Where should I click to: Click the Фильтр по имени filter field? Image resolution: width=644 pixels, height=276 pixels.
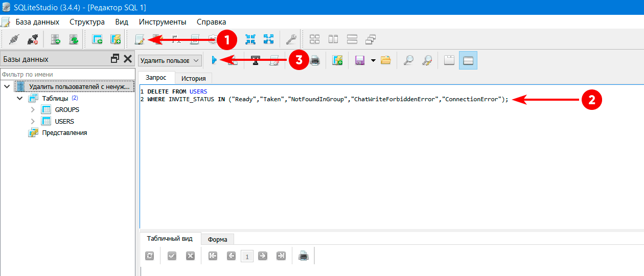(66, 74)
